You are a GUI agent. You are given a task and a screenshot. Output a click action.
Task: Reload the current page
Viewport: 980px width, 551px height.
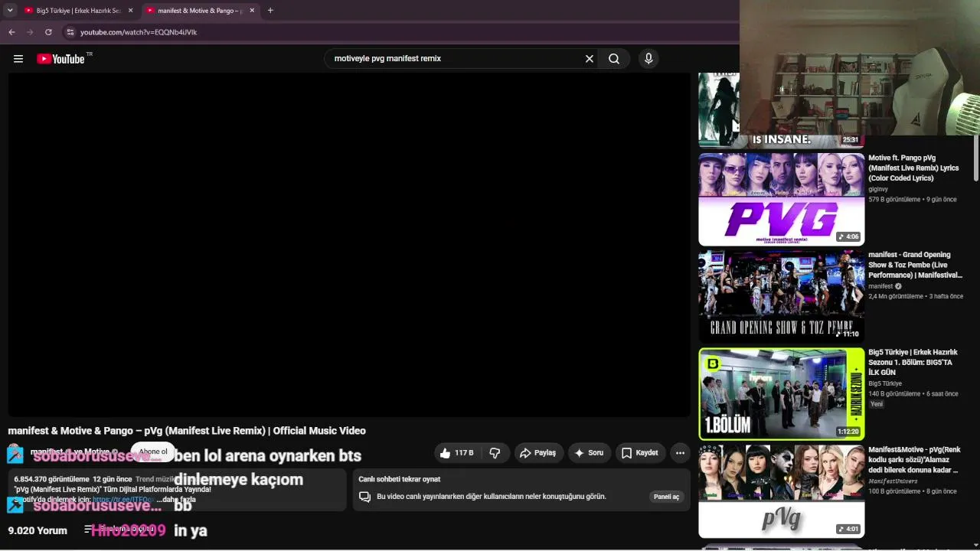pos(48,32)
